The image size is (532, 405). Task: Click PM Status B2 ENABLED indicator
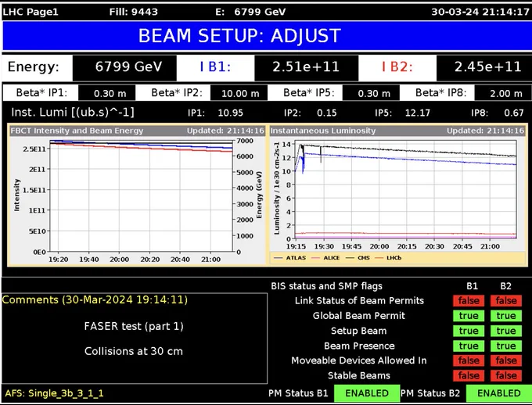click(x=499, y=393)
